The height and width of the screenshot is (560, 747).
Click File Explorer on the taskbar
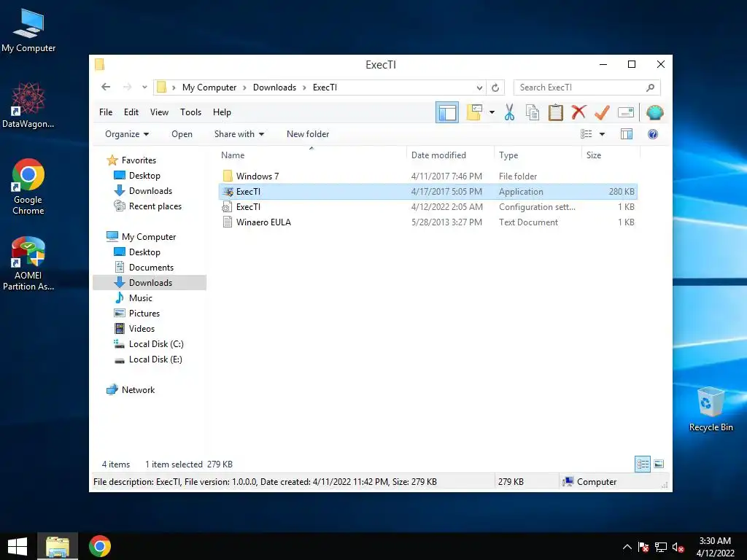coord(58,546)
